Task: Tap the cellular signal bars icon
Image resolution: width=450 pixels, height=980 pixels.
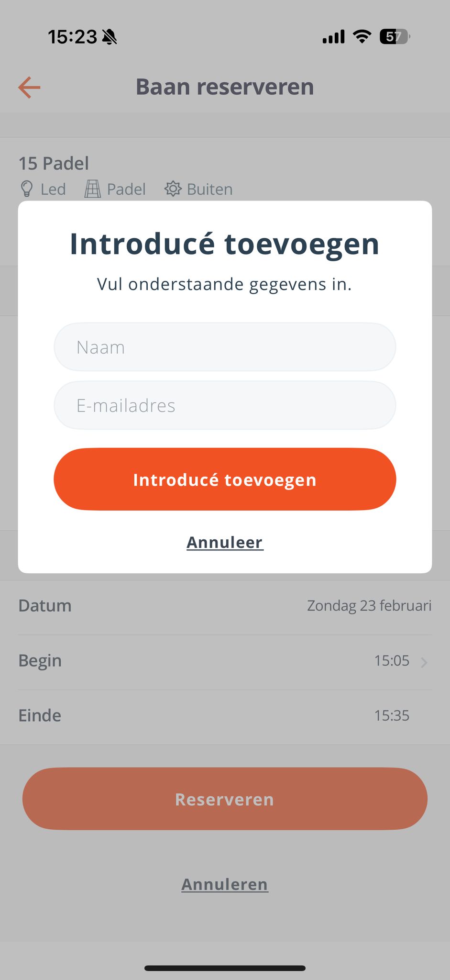Action: 333,37
